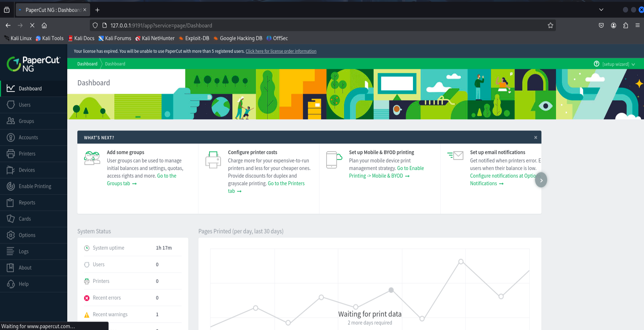Click the Help headset icon
The height and width of the screenshot is (330, 644).
(11, 284)
